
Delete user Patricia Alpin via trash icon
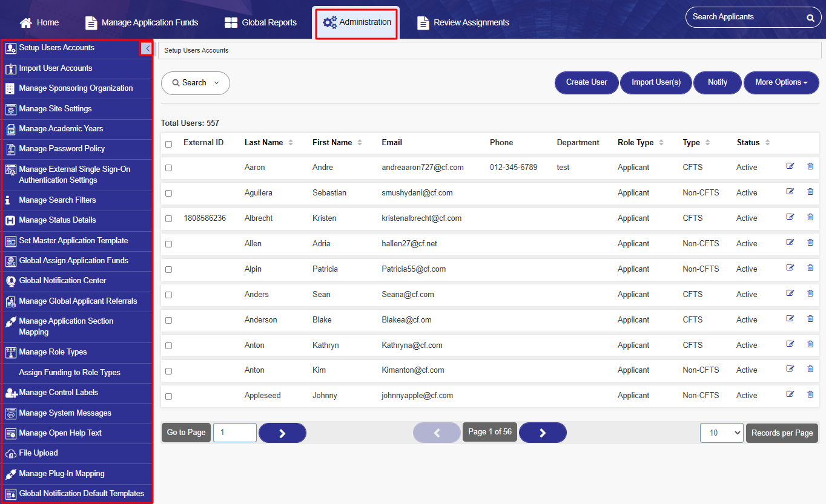(810, 268)
